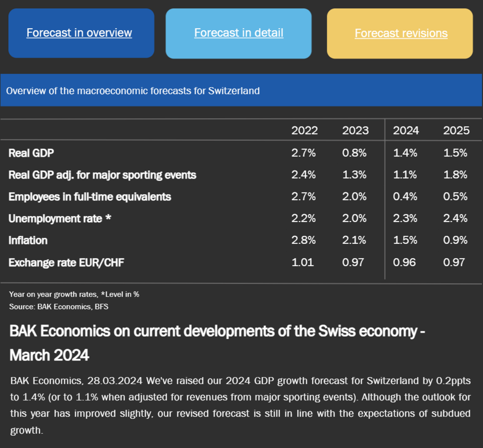Open the Forecast in overview link

pyautogui.click(x=79, y=33)
